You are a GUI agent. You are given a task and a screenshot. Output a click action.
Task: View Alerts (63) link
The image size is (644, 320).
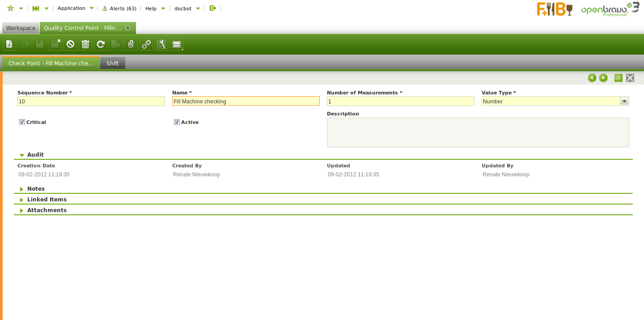119,9
